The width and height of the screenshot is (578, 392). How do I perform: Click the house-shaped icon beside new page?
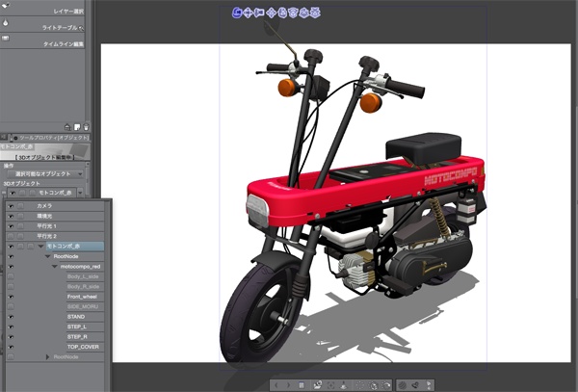tap(67, 127)
